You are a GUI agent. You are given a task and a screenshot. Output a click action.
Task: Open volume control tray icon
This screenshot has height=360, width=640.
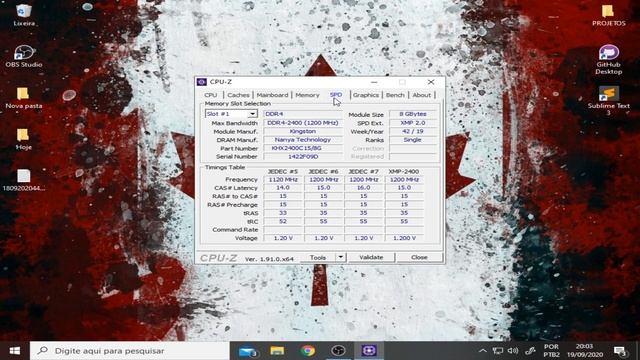click(x=513, y=351)
